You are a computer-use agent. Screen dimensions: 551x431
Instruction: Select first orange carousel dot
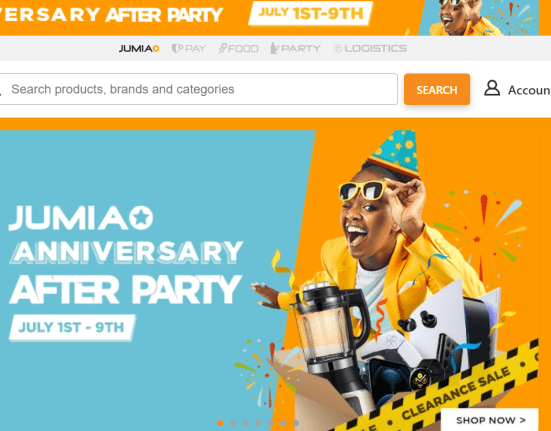220,423
